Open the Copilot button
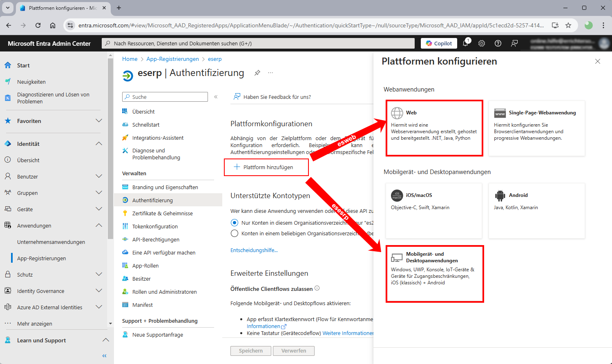Image resolution: width=612 pixels, height=364 pixels. (x=439, y=43)
